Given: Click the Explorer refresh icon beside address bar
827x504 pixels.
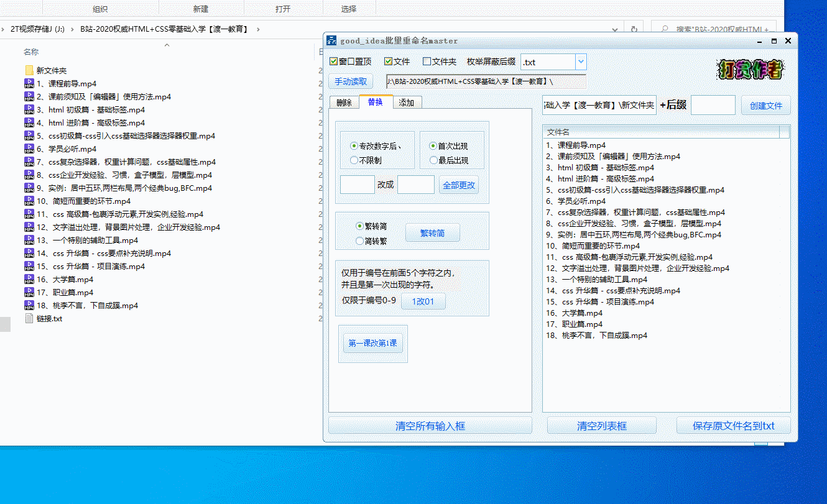Looking at the screenshot, I should [634, 29].
